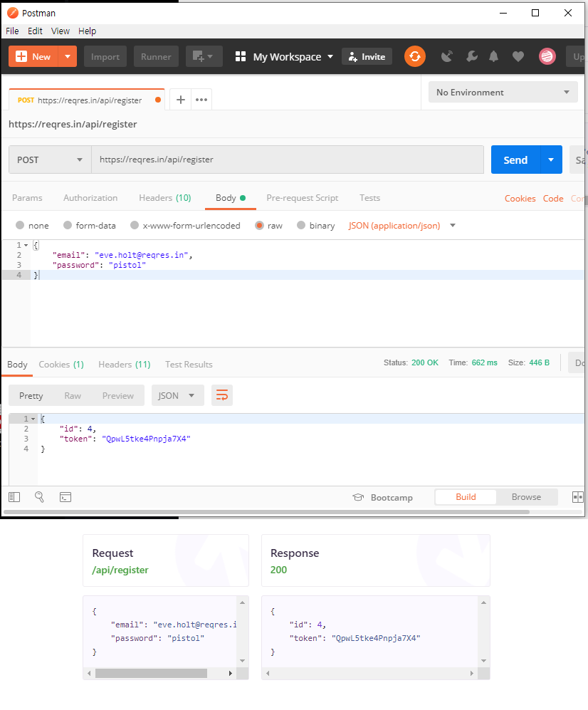Image resolution: width=588 pixels, height=710 pixels.
Task: Select the Preview response view
Action: 117,396
